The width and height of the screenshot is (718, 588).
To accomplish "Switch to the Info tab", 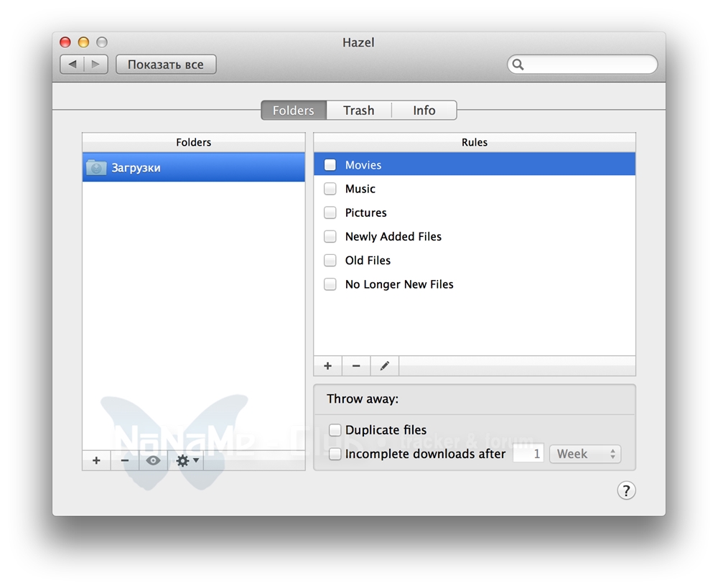I will [x=424, y=111].
